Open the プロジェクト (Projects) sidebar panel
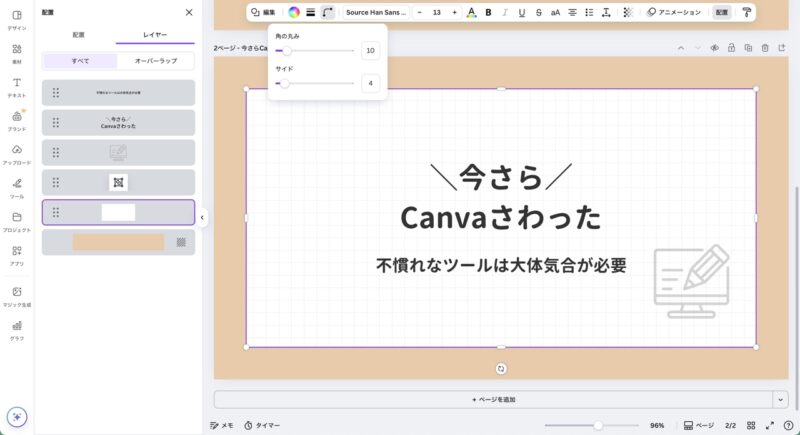This screenshot has height=435, width=800. pos(17,222)
